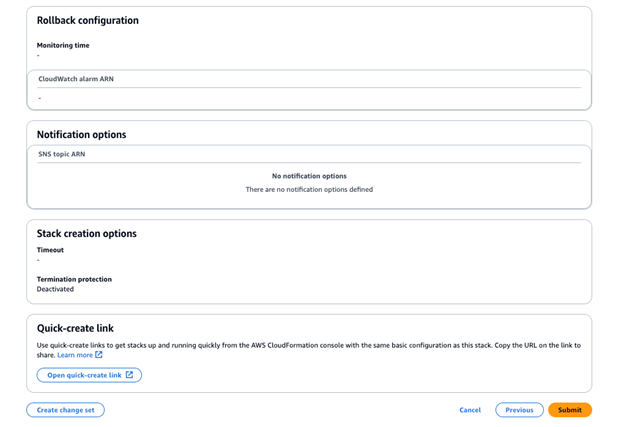This screenshot has width=624, height=427.
Task: Select the Rollback configuration heading
Action: (88, 20)
